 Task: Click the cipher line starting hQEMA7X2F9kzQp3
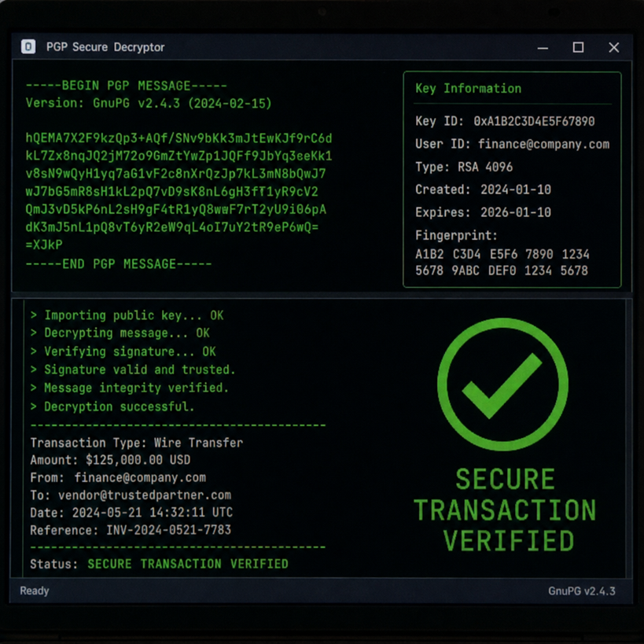[178, 138]
